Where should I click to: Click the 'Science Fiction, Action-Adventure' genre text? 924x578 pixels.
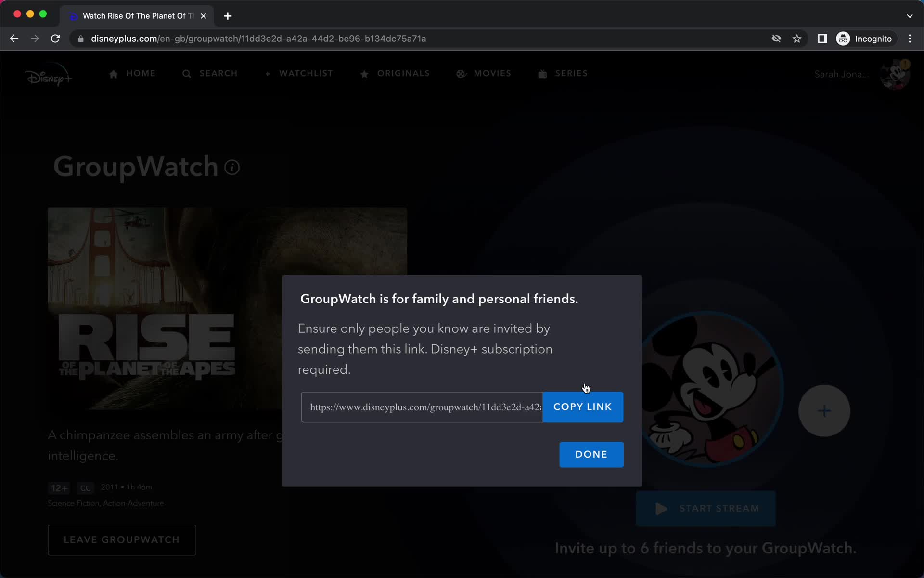(105, 503)
